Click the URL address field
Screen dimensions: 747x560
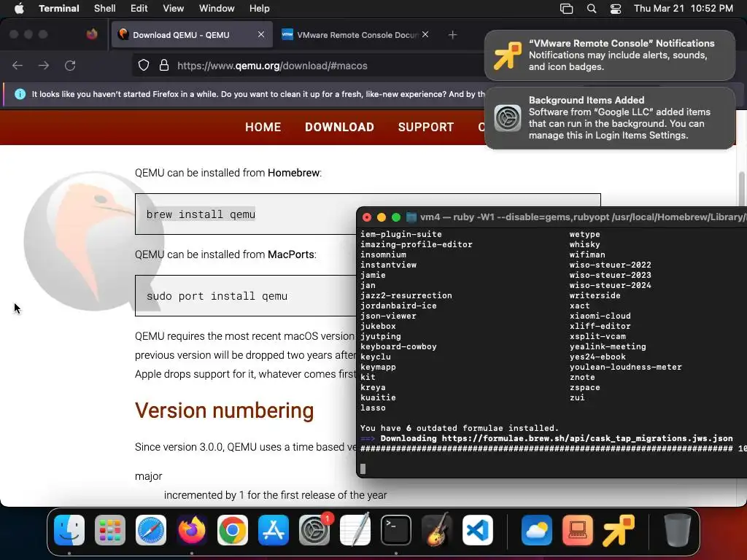click(x=307, y=66)
